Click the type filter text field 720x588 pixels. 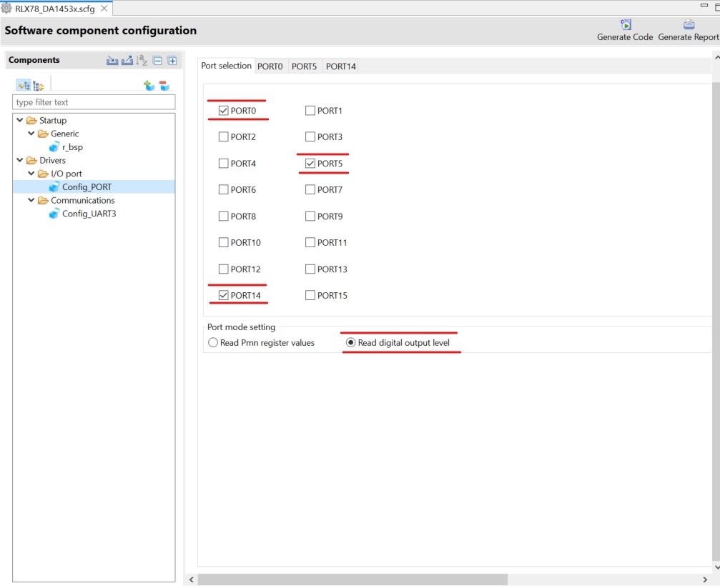pyautogui.click(x=94, y=102)
